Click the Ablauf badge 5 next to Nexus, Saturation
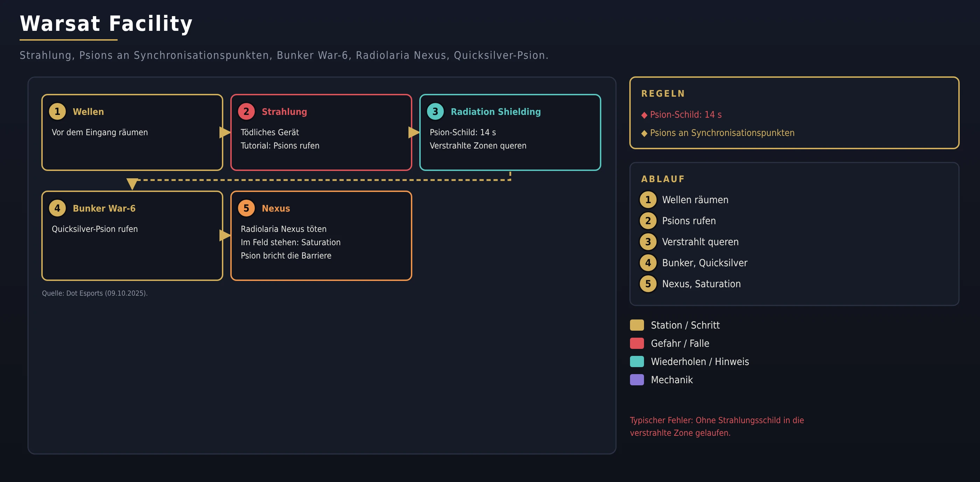 tap(648, 284)
